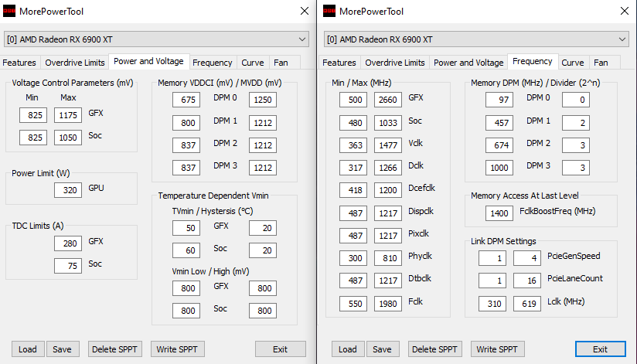Close the right MorePowerTool window
The width and height of the screenshot is (637, 364).
click(625, 11)
